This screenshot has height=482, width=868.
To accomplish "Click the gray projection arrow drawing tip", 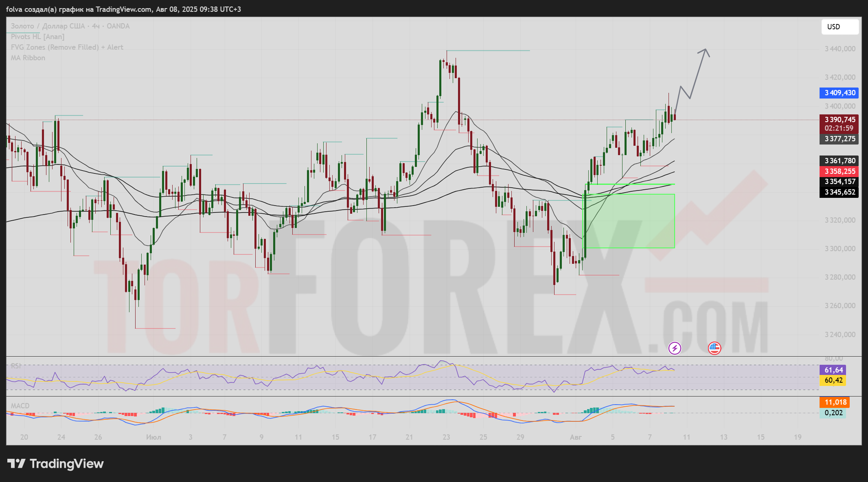I will pos(706,50).
